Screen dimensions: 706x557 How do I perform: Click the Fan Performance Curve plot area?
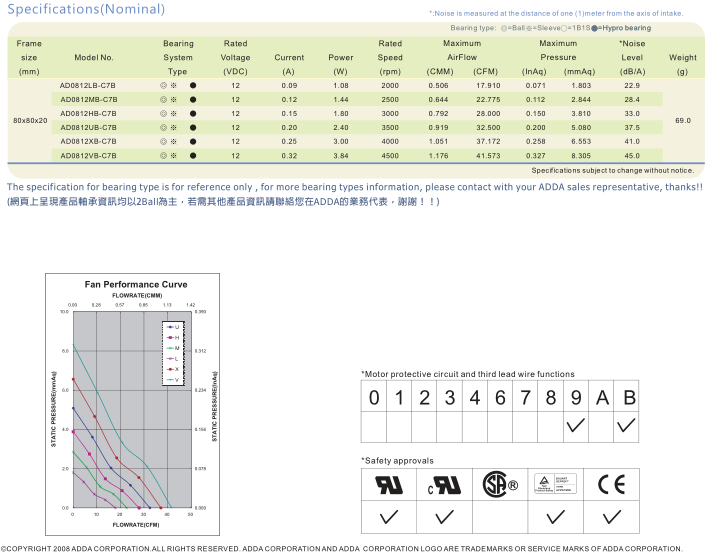tap(132, 409)
